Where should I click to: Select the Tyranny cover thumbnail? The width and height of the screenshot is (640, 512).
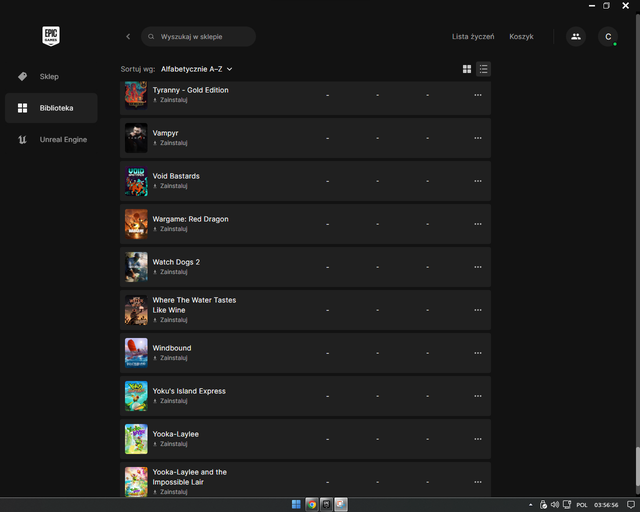(x=136, y=95)
